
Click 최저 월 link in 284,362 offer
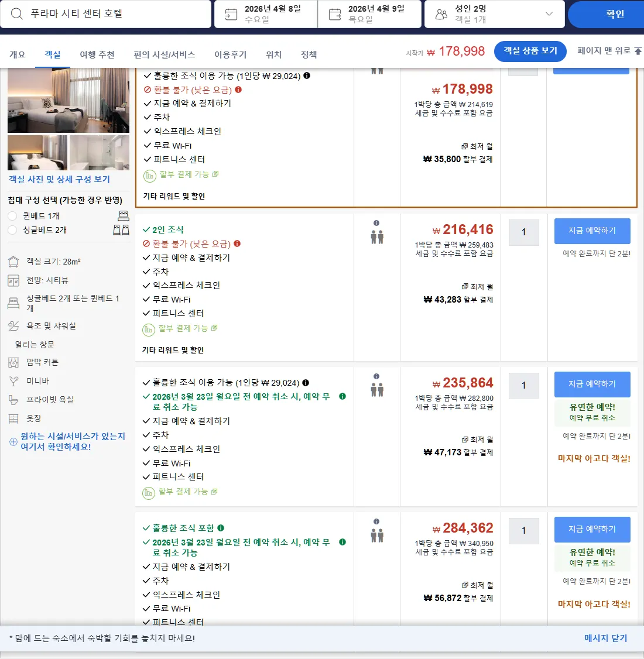(x=477, y=585)
